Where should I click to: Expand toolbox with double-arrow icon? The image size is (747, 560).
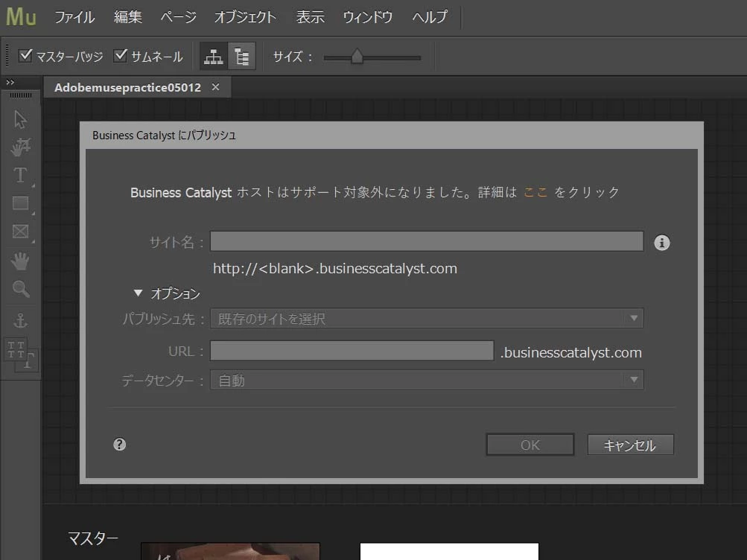[x=10, y=83]
